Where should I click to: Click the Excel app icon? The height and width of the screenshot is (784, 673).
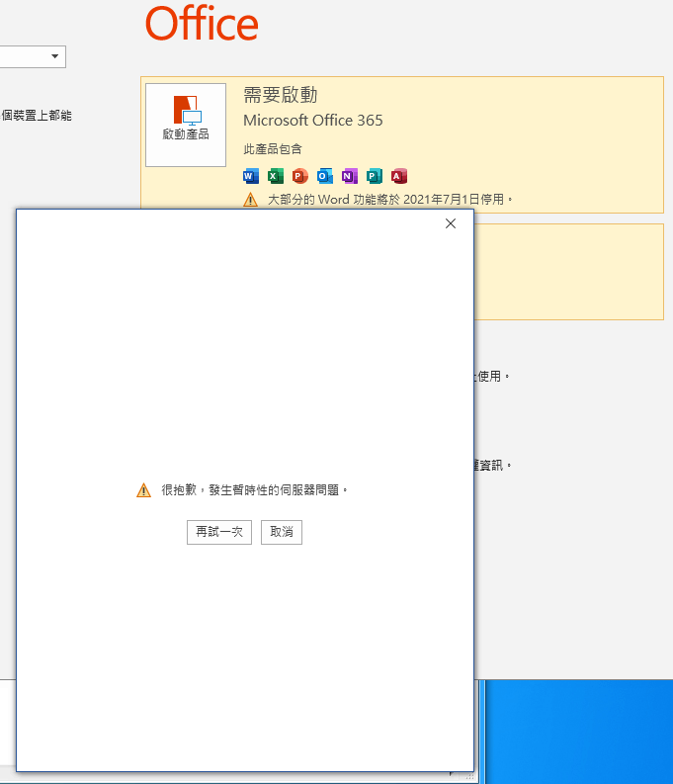point(276,176)
